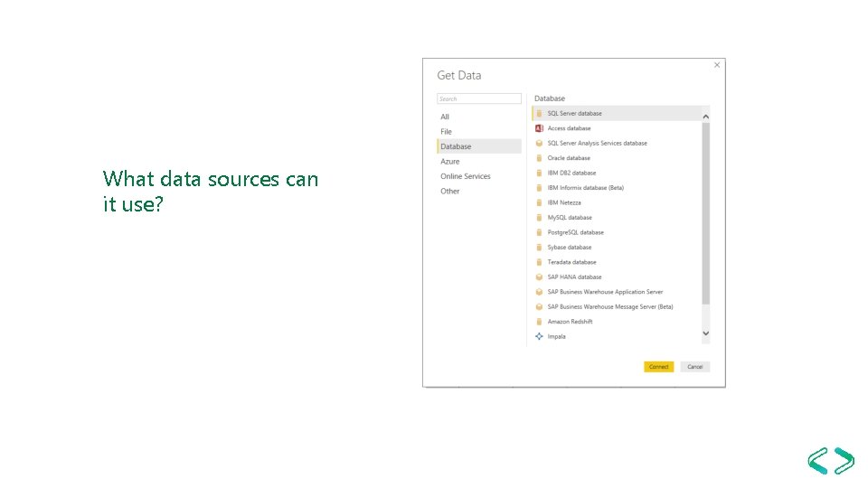This screenshot has width=868, height=488.
Task: Select 'SAP Business Warehouse Message Server (Beta)' text
Action: tap(610, 307)
